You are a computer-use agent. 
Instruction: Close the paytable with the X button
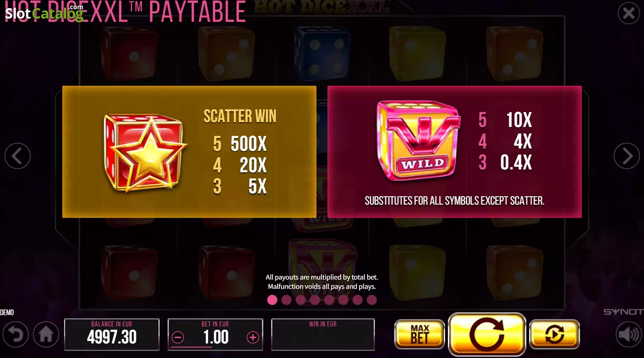click(x=629, y=13)
